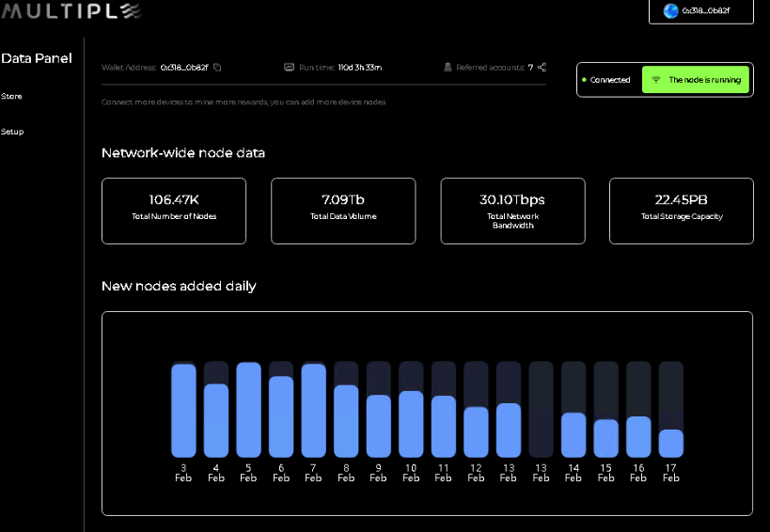Click the 7 Feb bar in chart
This screenshot has width=770, height=532.
tap(313, 411)
